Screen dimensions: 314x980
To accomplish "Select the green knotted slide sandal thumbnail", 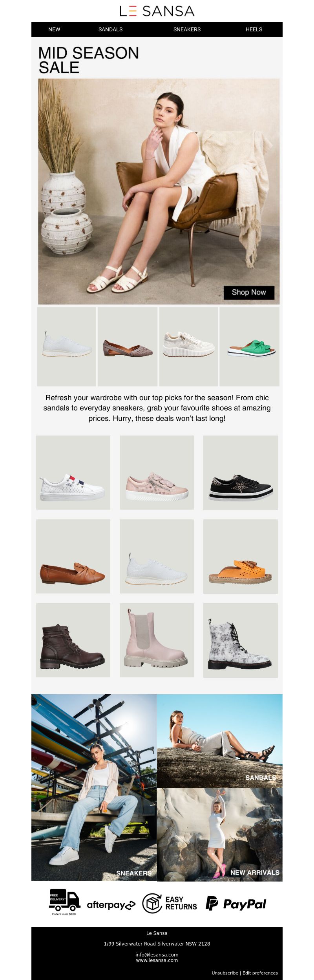I will tap(249, 347).
